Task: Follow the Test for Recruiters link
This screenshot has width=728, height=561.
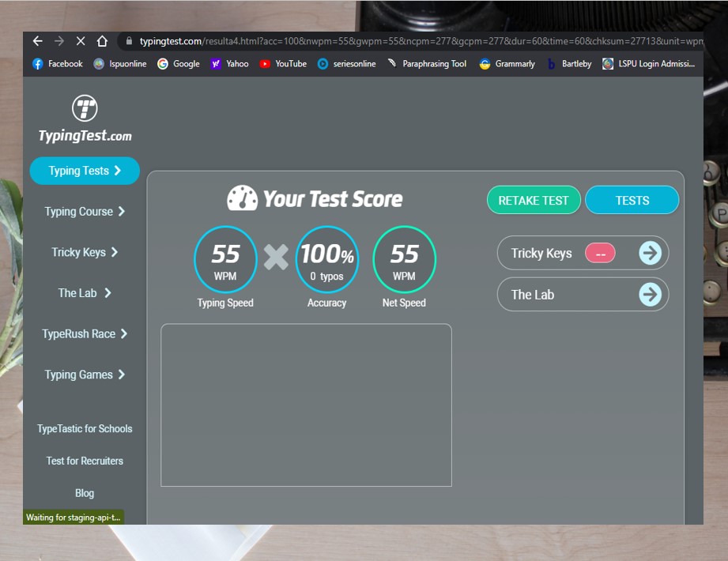Action: coord(85,461)
